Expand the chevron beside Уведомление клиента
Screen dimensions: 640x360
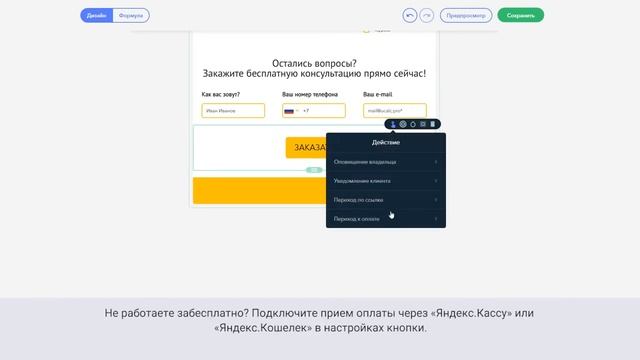436,181
